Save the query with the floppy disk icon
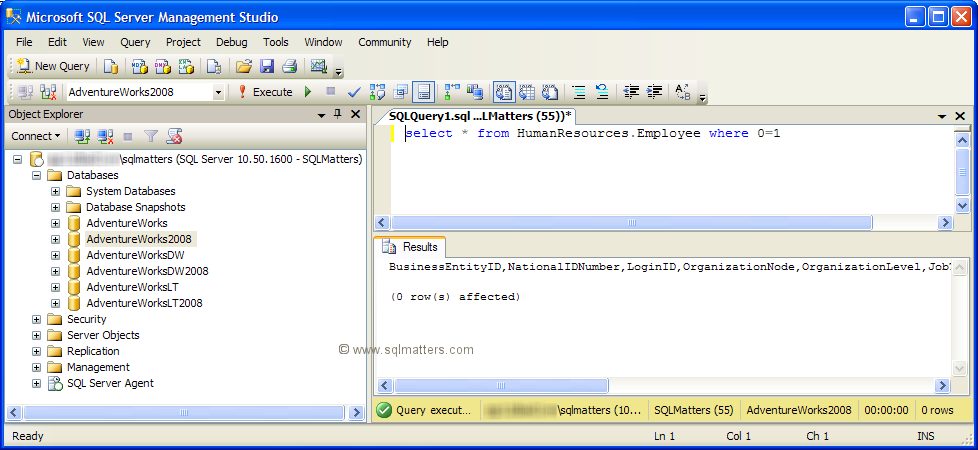Image resolution: width=978 pixels, height=450 pixels. (267, 66)
